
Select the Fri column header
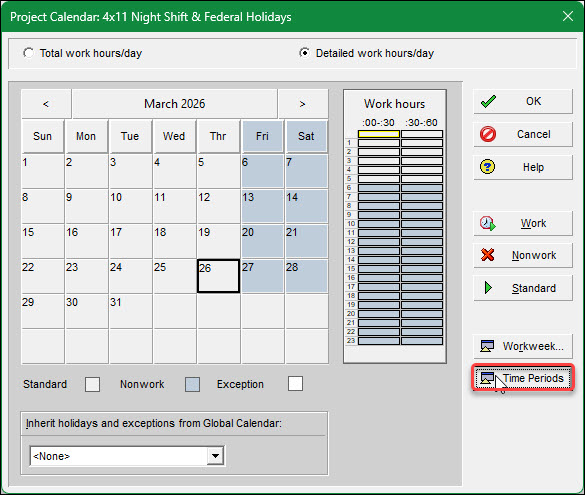click(x=262, y=136)
